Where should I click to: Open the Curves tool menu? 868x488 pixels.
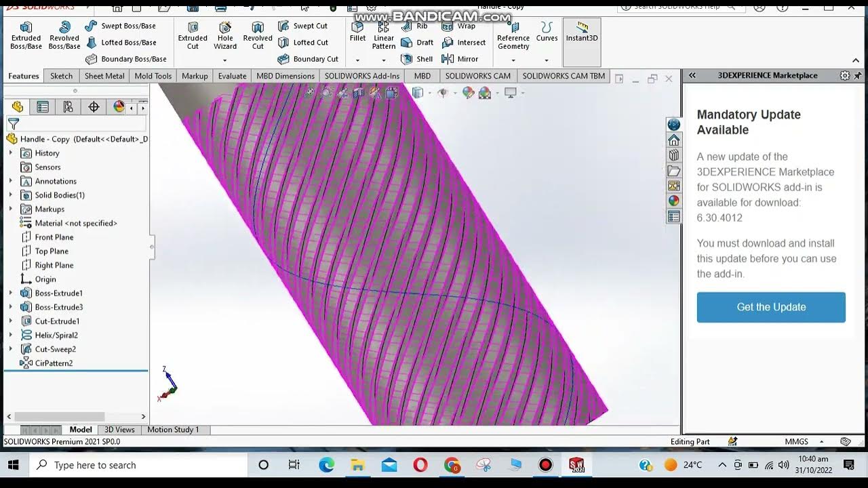(547, 31)
